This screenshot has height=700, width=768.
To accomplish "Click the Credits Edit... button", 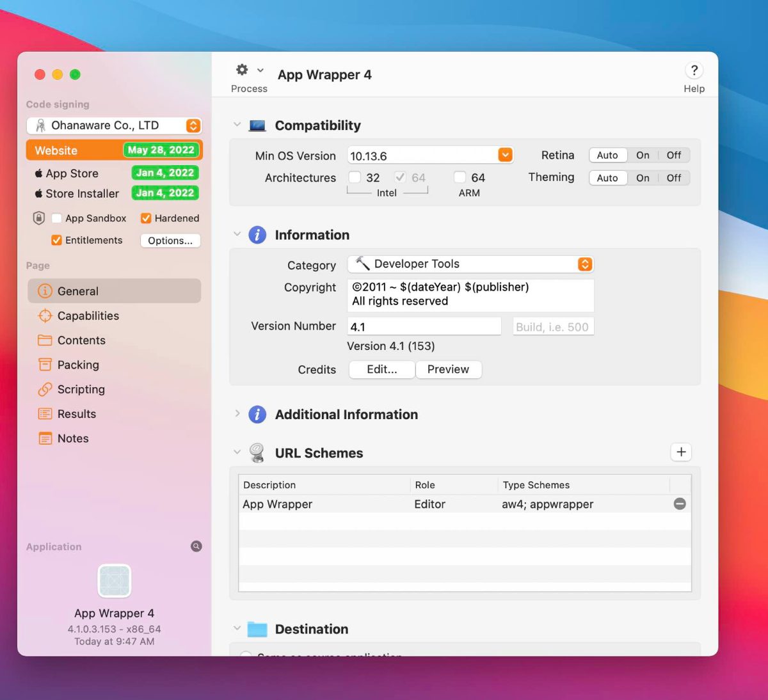I will (382, 369).
